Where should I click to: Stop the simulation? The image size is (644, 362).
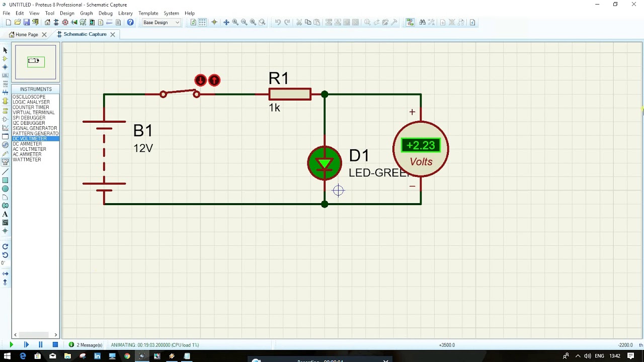(55, 345)
